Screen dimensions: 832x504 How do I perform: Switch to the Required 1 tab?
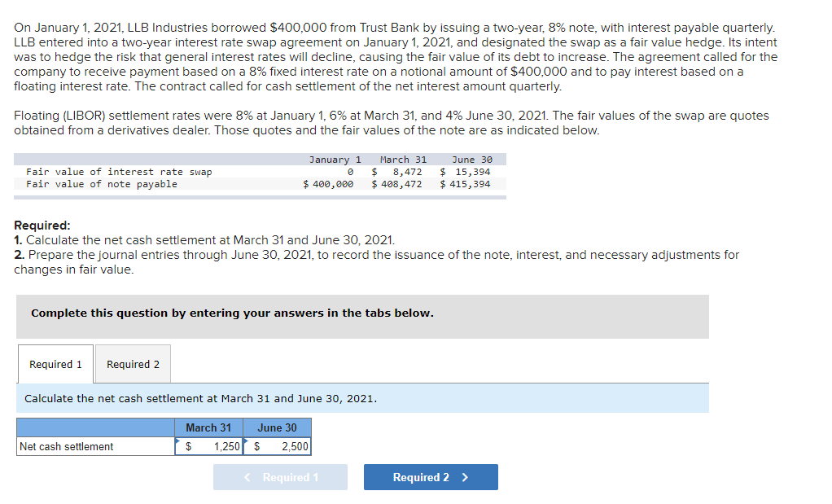click(55, 364)
